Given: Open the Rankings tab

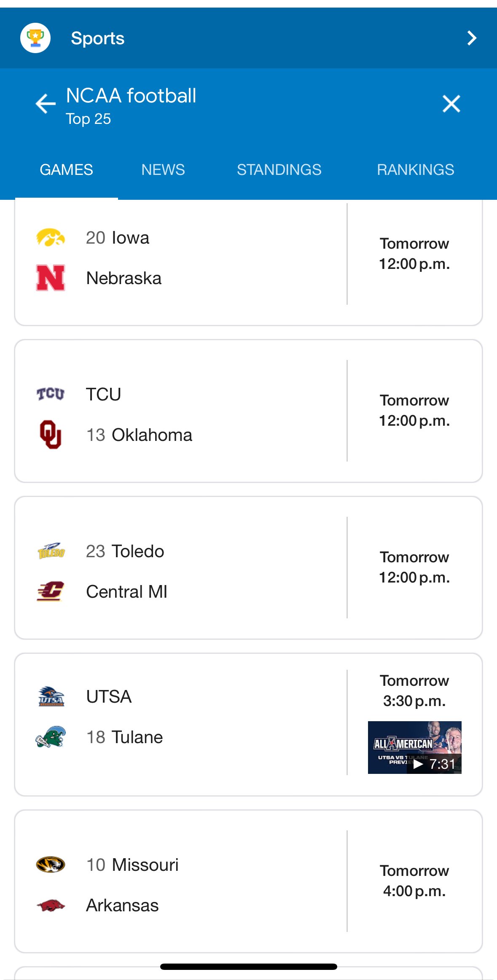Looking at the screenshot, I should 415,169.
